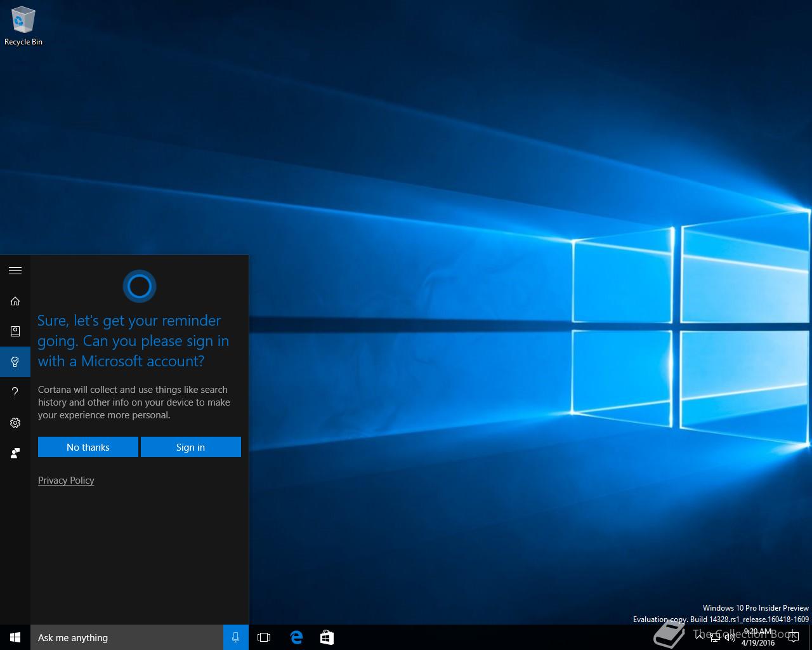Open Cortana's hamburger menu
This screenshot has height=650, width=812.
[x=15, y=270]
